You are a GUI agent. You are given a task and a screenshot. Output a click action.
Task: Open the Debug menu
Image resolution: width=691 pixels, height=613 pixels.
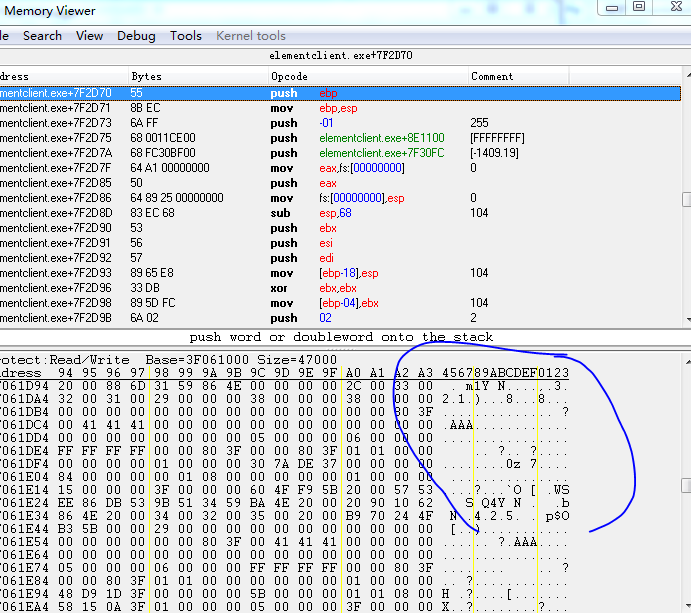(x=136, y=36)
